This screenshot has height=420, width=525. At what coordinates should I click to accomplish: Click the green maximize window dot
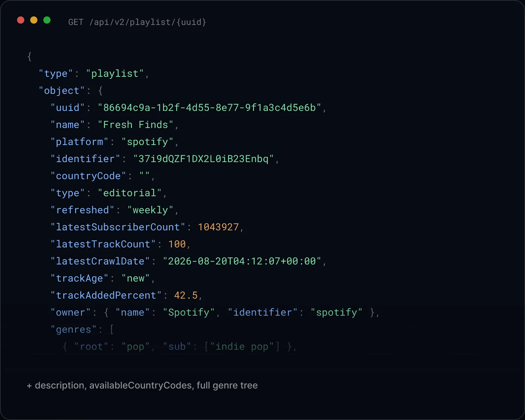tap(47, 20)
